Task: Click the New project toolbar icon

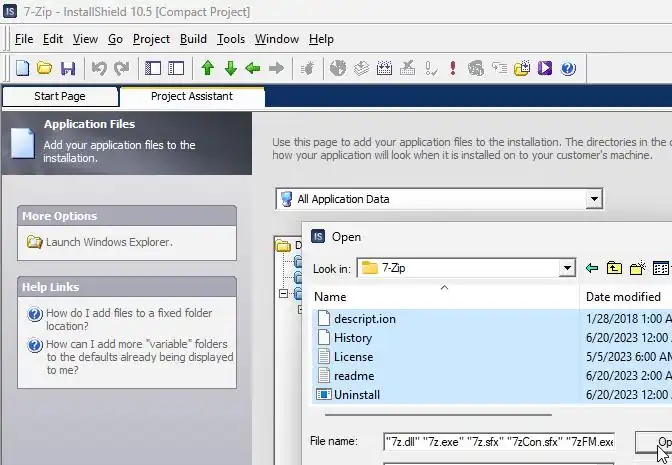Action: click(22, 68)
